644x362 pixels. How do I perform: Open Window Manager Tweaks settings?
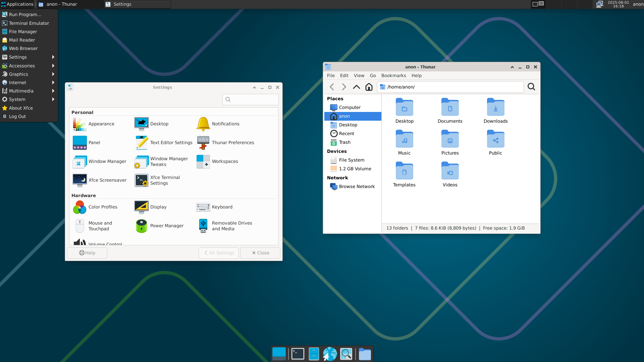142,162
